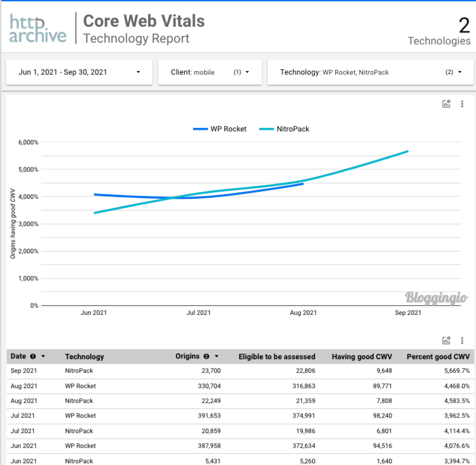Image resolution: width=476 pixels, height=465 pixels.
Task: Sort by Percent good CWV header
Action: (438, 357)
